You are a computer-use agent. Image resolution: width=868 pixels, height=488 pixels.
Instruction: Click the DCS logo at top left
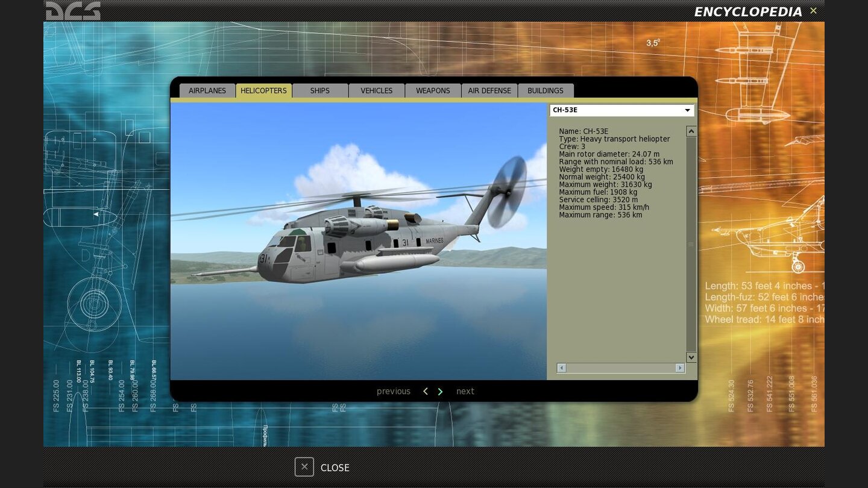(73, 10)
